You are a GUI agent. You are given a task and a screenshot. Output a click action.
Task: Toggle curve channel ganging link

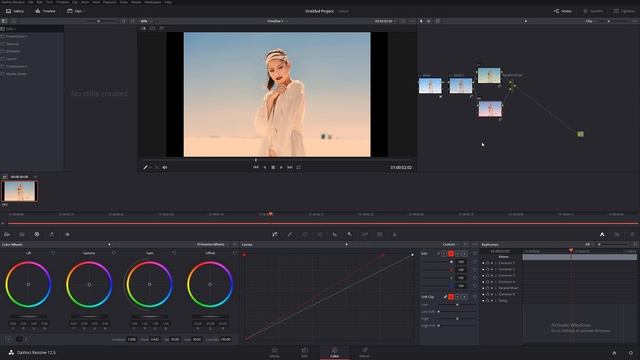click(438, 253)
